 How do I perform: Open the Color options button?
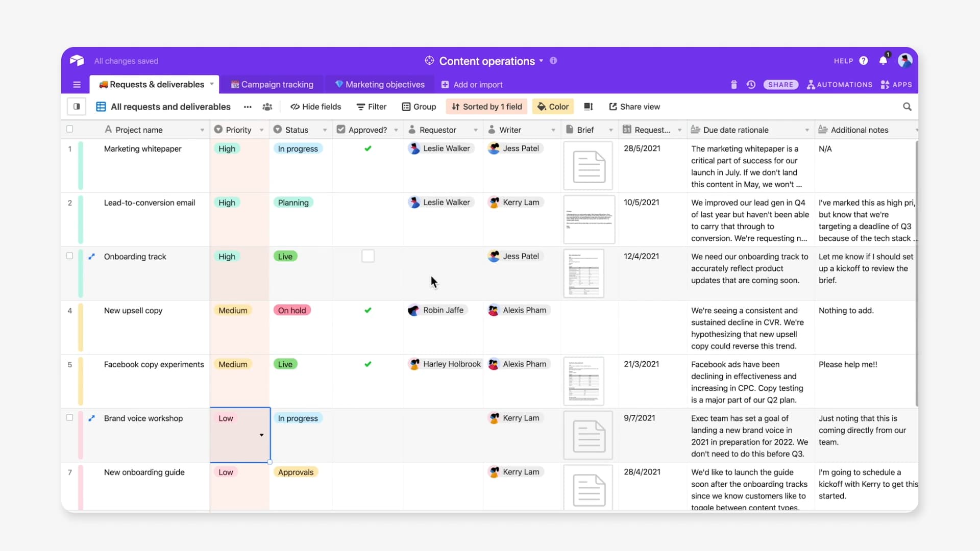pos(553,107)
